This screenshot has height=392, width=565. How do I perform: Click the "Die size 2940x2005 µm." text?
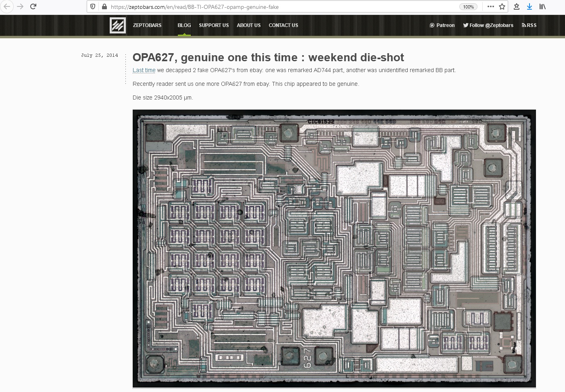[163, 97]
